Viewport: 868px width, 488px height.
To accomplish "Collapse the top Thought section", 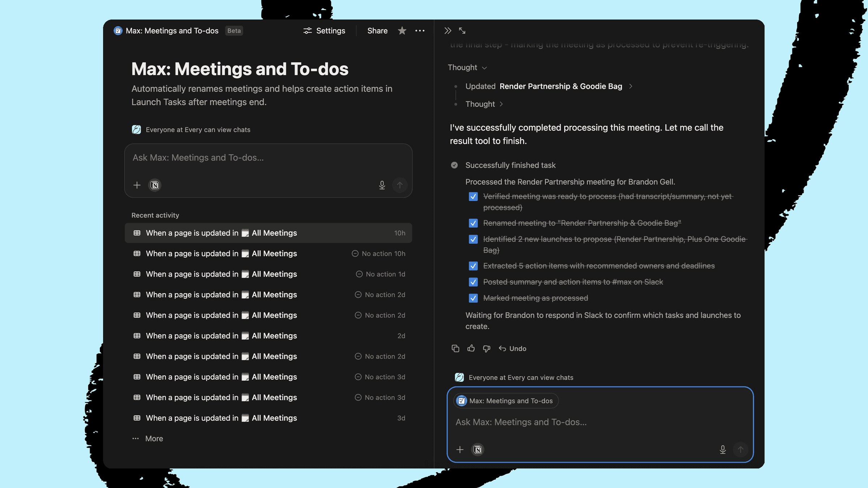I will (467, 68).
